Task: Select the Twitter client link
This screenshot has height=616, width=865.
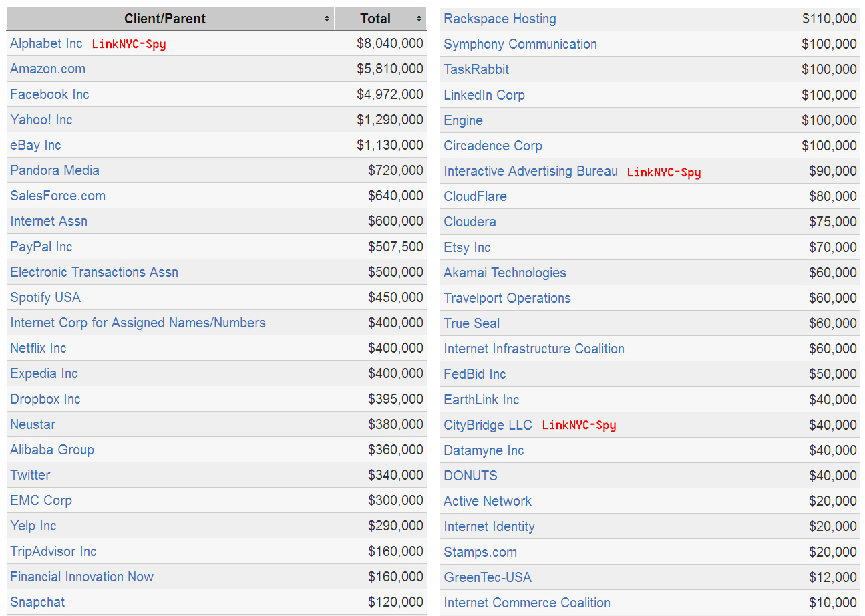Action: click(30, 475)
